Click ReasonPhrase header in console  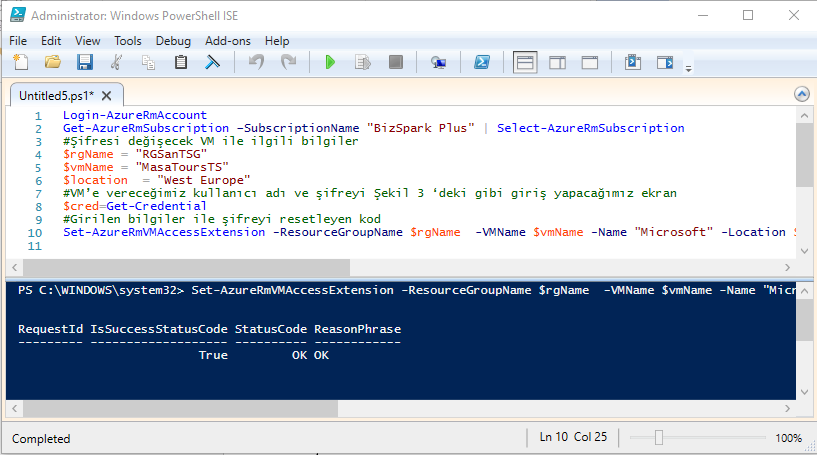357,329
